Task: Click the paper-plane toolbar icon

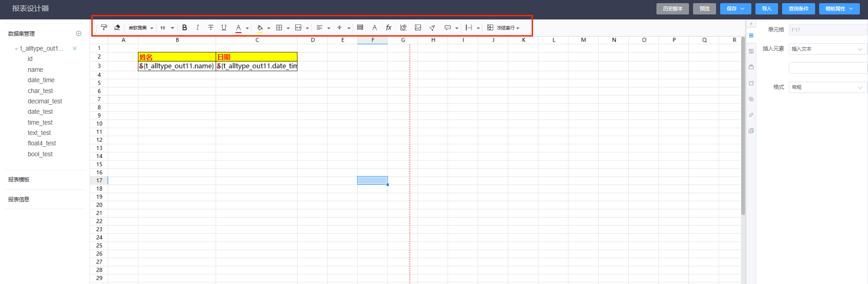Action: (432, 28)
